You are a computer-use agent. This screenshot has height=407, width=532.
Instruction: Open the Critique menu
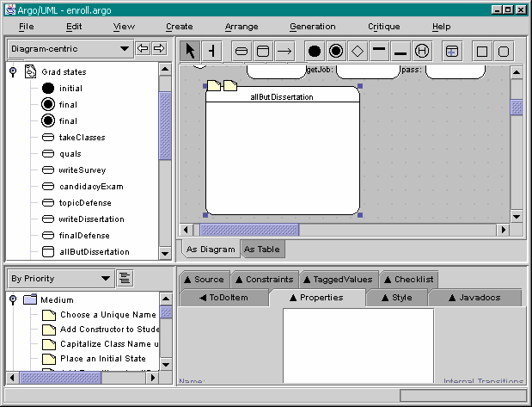[x=383, y=27]
